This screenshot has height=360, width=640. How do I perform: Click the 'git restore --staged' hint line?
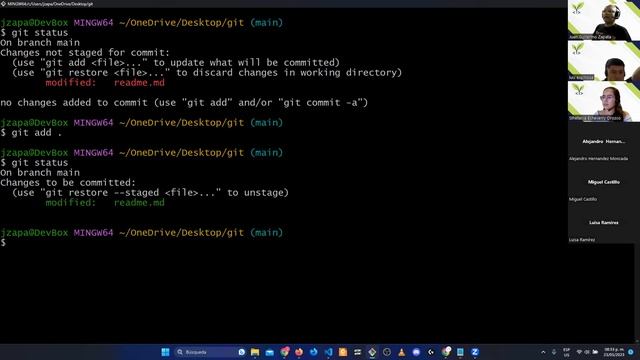[150, 193]
